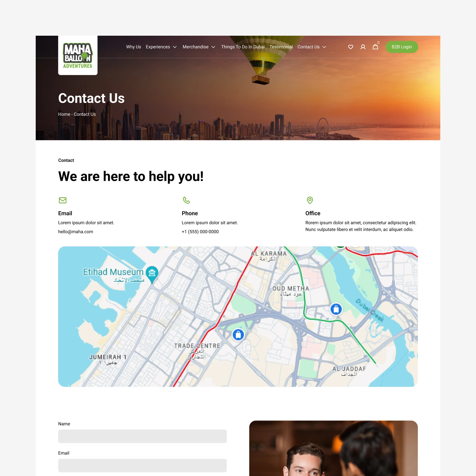Expand the Experiences dropdown menu

(161, 47)
